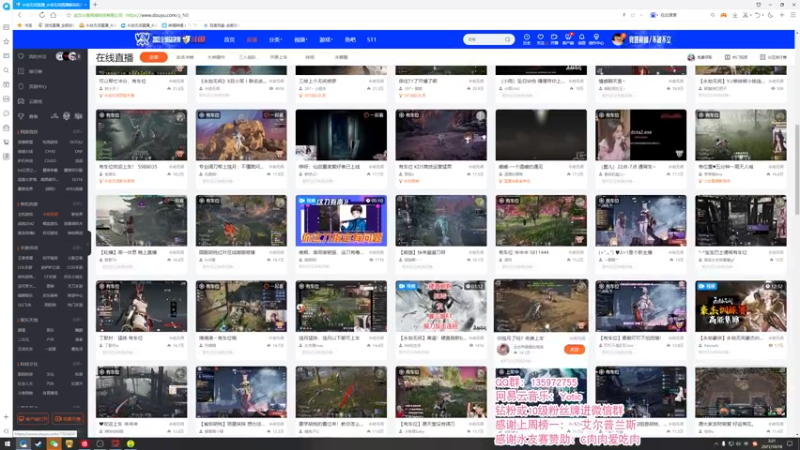
Task: Open the browser downloads icon
Action: tap(735, 15)
